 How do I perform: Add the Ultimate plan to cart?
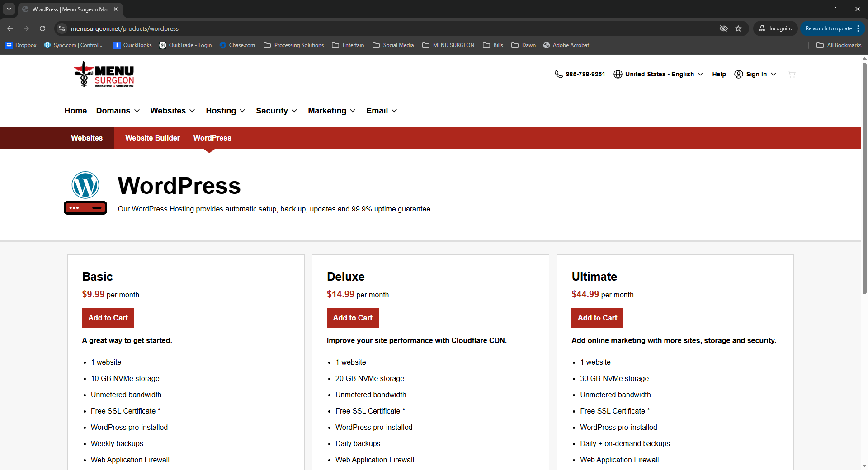tap(597, 318)
